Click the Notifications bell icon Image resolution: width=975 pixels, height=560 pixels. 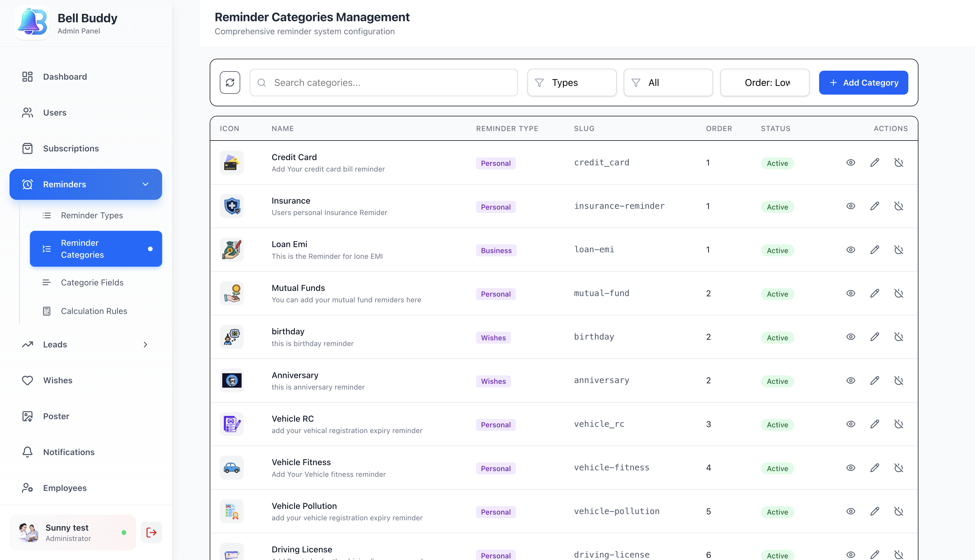(27, 452)
